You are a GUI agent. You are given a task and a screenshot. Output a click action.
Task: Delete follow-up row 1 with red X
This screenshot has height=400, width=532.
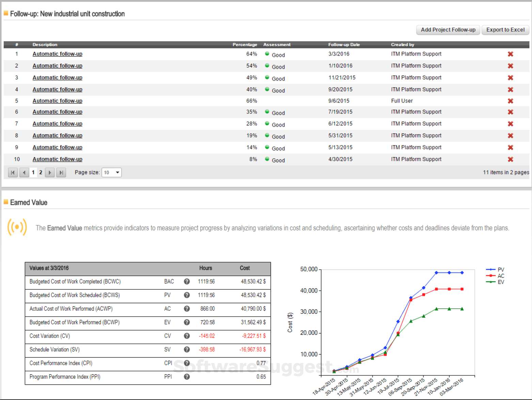(510, 54)
